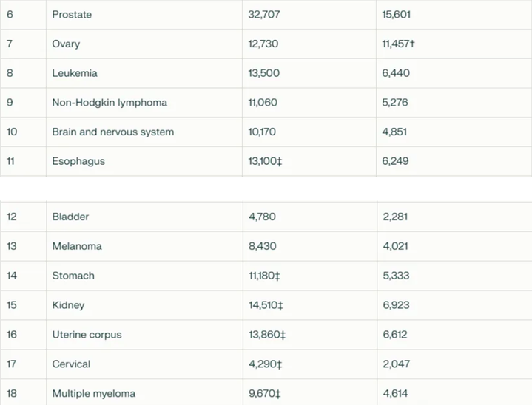The width and height of the screenshot is (532, 405).
Task: Click the 2,047 Cervical value
Action: click(396, 364)
